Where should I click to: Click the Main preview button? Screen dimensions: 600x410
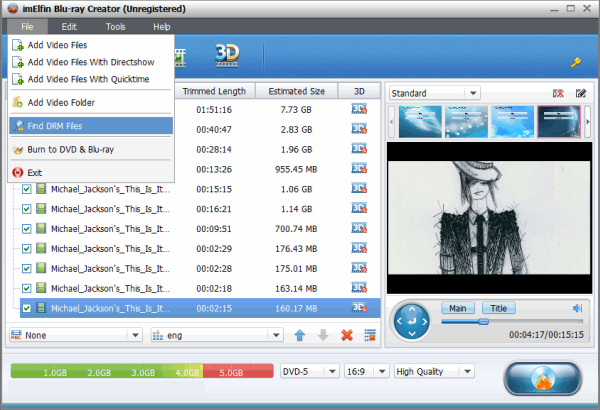pyautogui.click(x=458, y=308)
